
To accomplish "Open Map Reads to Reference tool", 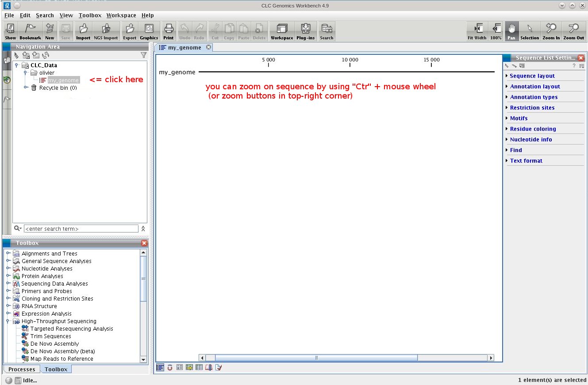I will coord(62,359).
